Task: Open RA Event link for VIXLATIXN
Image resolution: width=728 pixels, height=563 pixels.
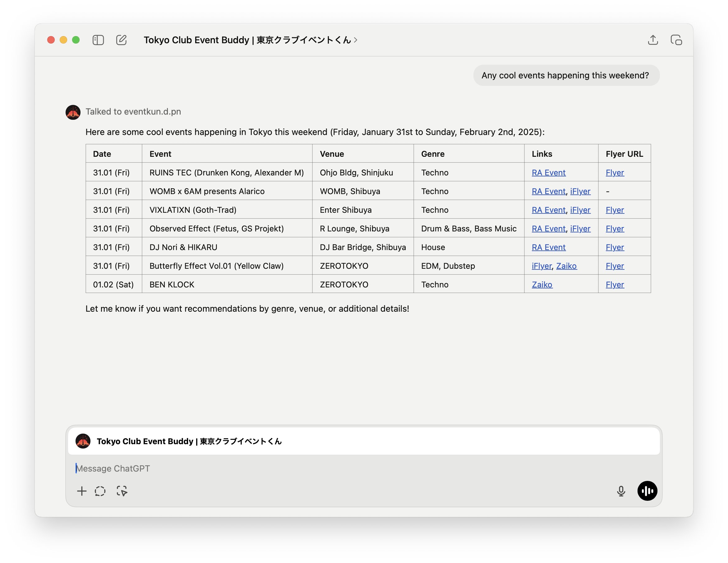Action: [x=548, y=210]
